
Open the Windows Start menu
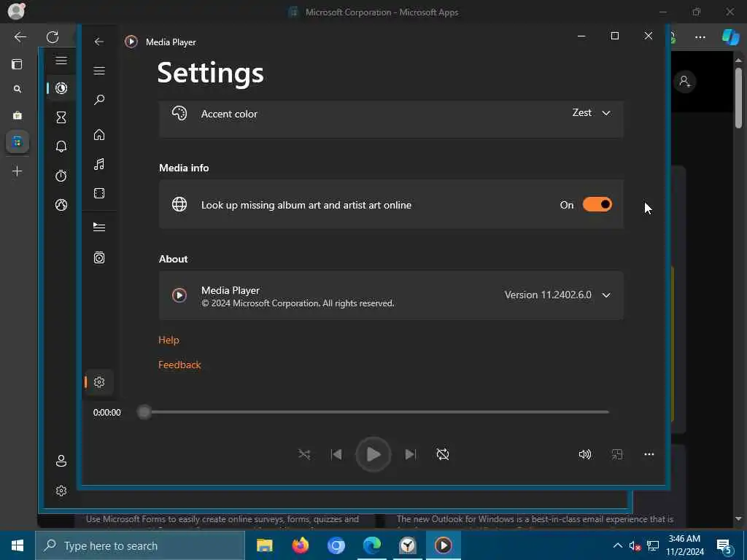(18, 545)
